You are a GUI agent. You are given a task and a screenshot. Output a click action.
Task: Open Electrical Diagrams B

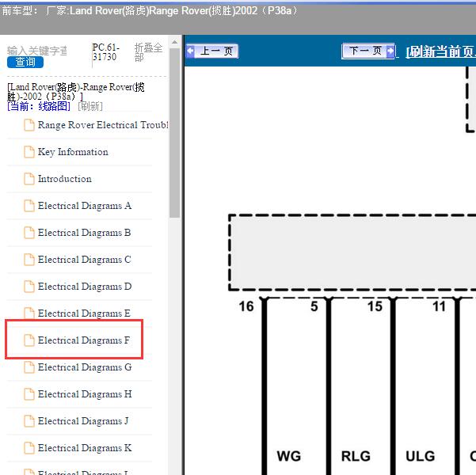pyautogui.click(x=85, y=233)
